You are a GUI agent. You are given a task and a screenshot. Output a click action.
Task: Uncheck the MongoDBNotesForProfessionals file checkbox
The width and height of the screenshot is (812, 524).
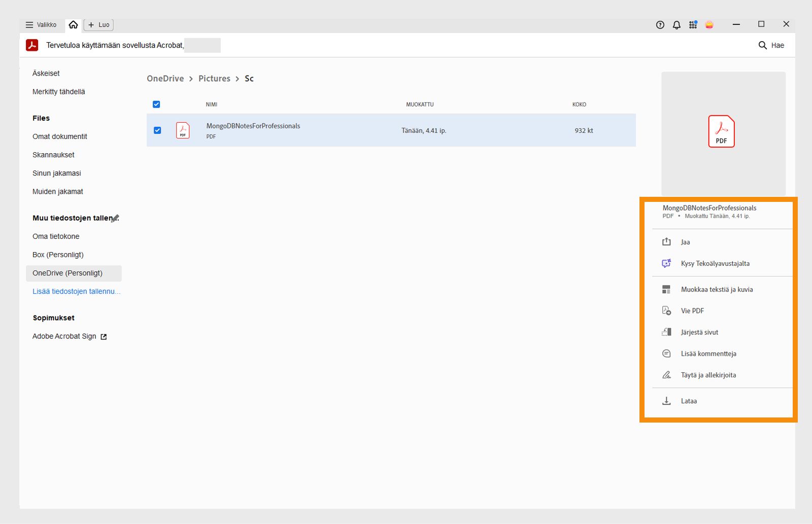[157, 130]
